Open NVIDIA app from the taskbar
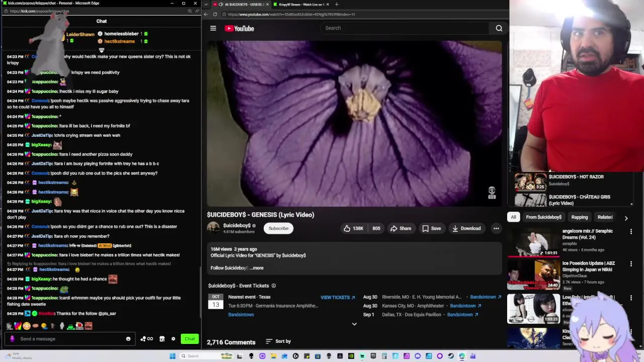 point(351,356)
